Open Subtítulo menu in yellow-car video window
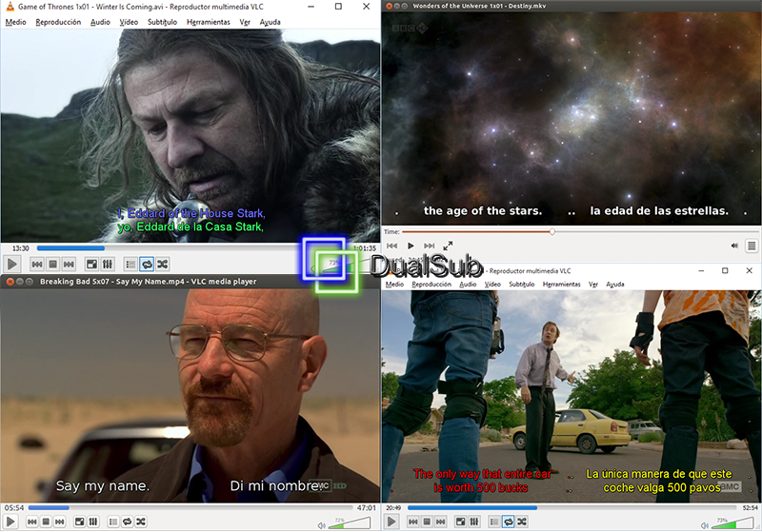This screenshot has width=762, height=532. click(x=521, y=285)
